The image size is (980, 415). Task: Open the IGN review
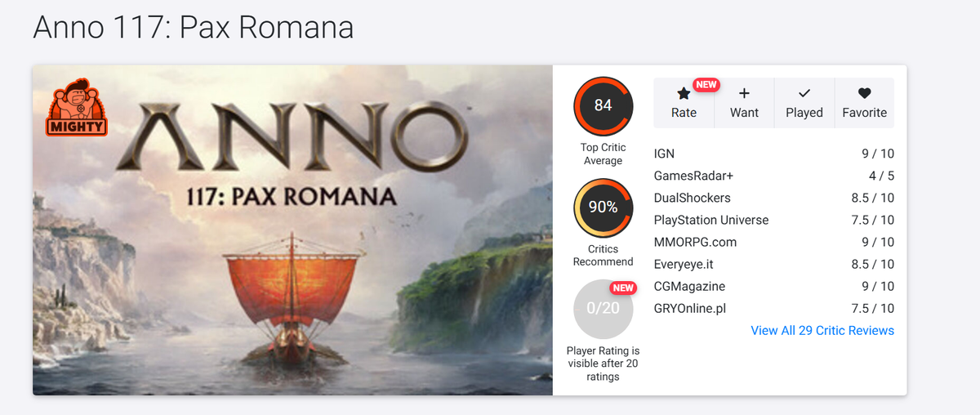(x=664, y=154)
